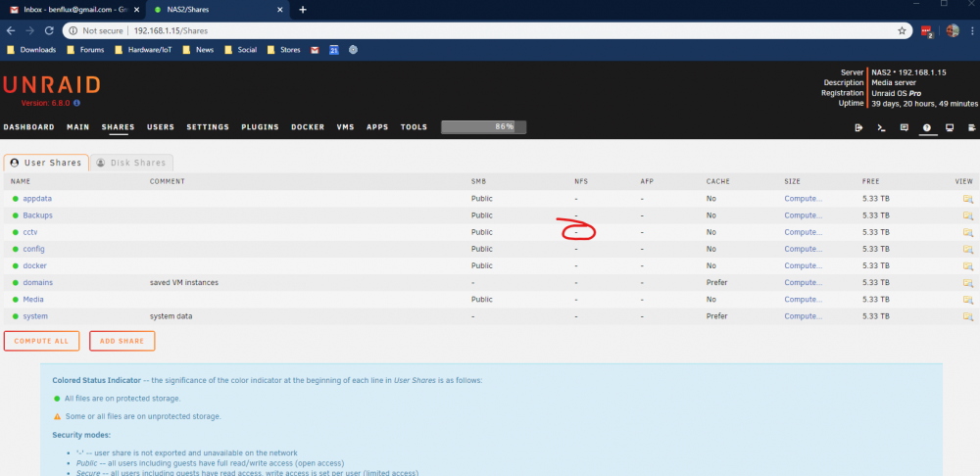Open the feedback speech-bubble icon
This screenshot has height=476, width=980.
pyautogui.click(x=904, y=127)
